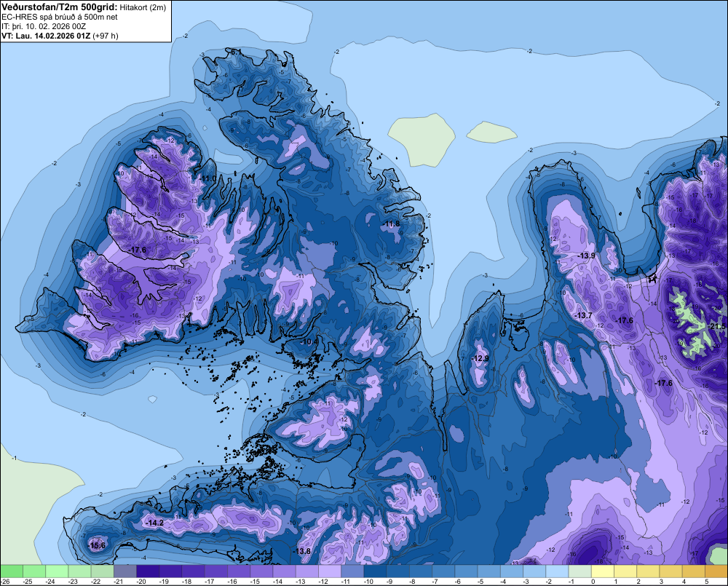The height and width of the screenshot is (586, 728).
Task: Click the pale yellow legend swatch above 0
Action: point(603,571)
